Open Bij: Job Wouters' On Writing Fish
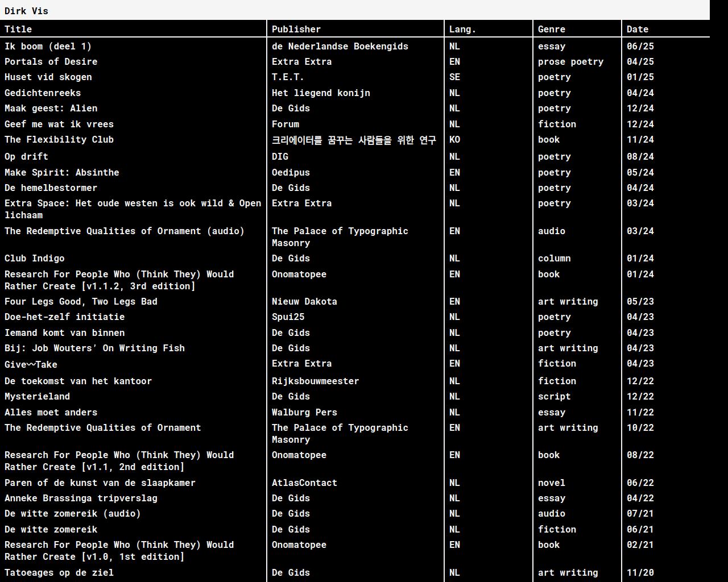This screenshot has height=582, width=728. coord(94,348)
